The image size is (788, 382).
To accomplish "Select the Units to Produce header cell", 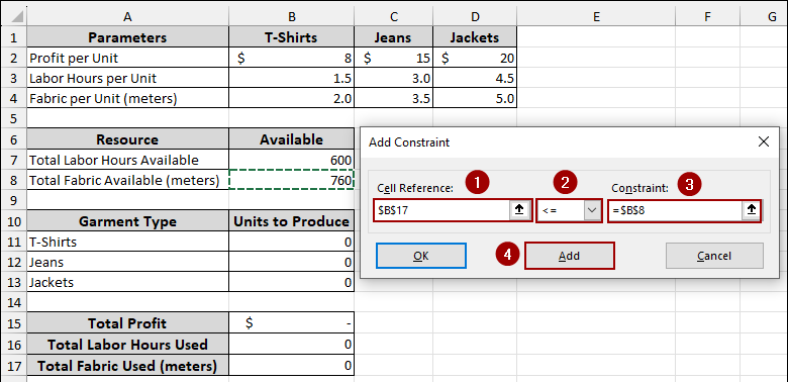I will pyautogui.click(x=291, y=221).
